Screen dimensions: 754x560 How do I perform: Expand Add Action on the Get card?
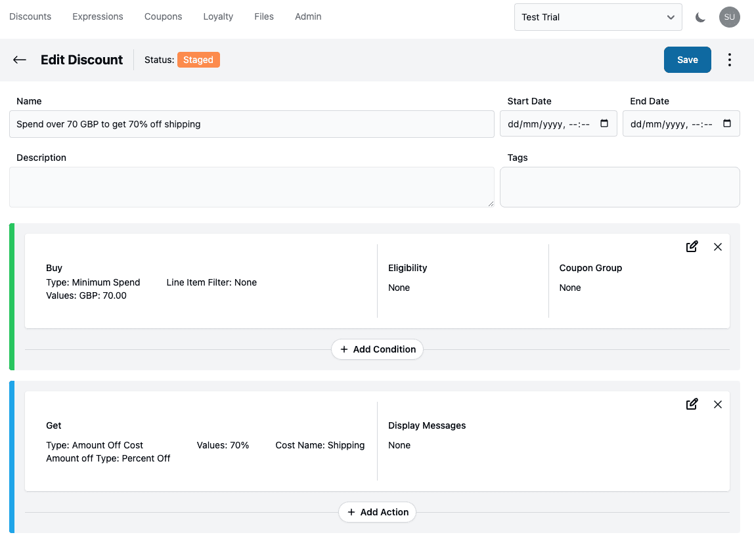click(377, 512)
